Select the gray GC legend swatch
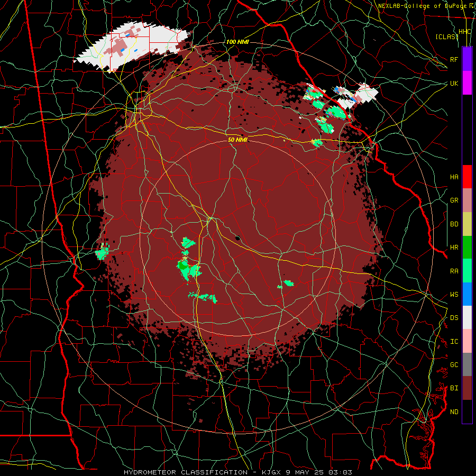476x476 pixels. [467, 364]
